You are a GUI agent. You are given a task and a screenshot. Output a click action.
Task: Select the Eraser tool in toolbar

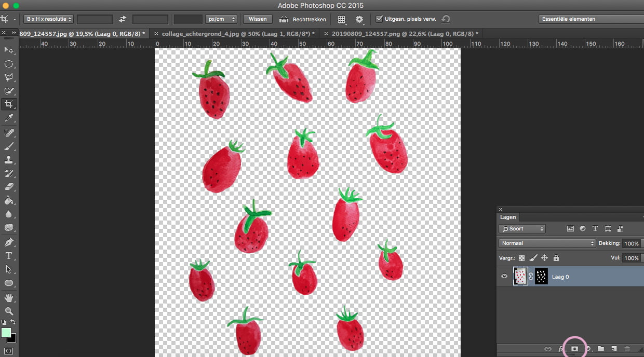9,187
